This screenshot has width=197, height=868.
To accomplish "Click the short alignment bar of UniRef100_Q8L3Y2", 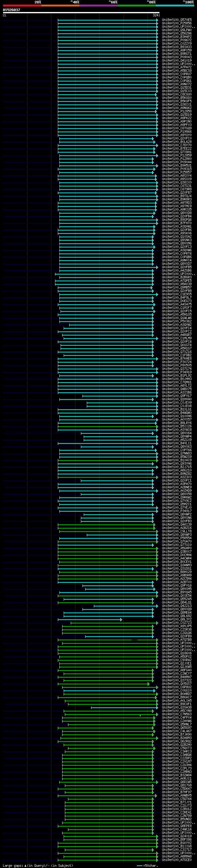I will [90, 619].
